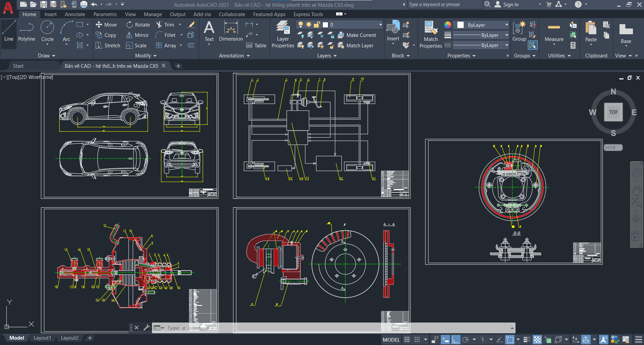The width and height of the screenshot is (644, 345).
Task: Click the viewport label Top view control
Action: pyautogui.click(x=14, y=77)
